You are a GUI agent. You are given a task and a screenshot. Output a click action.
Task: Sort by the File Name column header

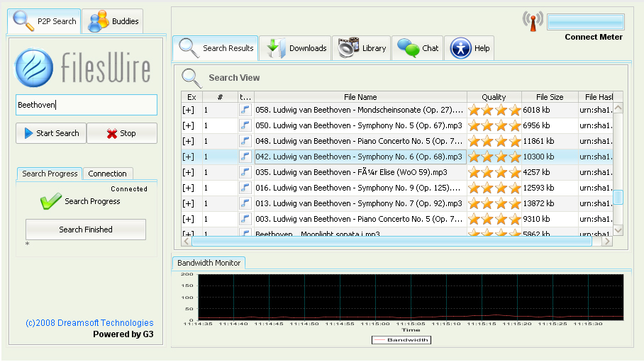[x=360, y=97]
